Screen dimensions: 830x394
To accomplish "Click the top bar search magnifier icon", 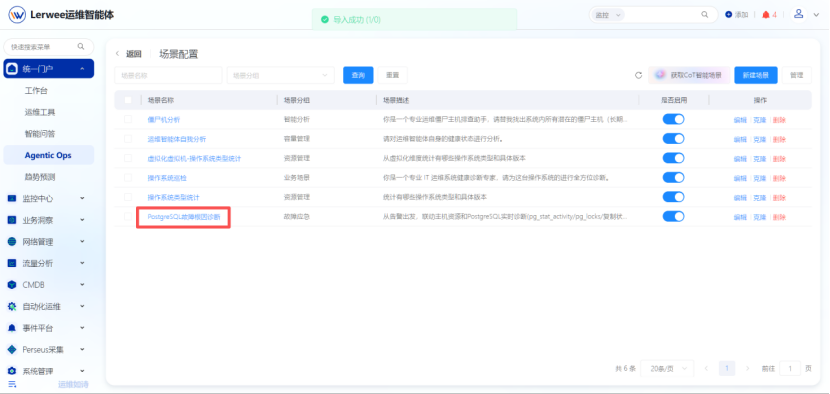I will (x=705, y=15).
